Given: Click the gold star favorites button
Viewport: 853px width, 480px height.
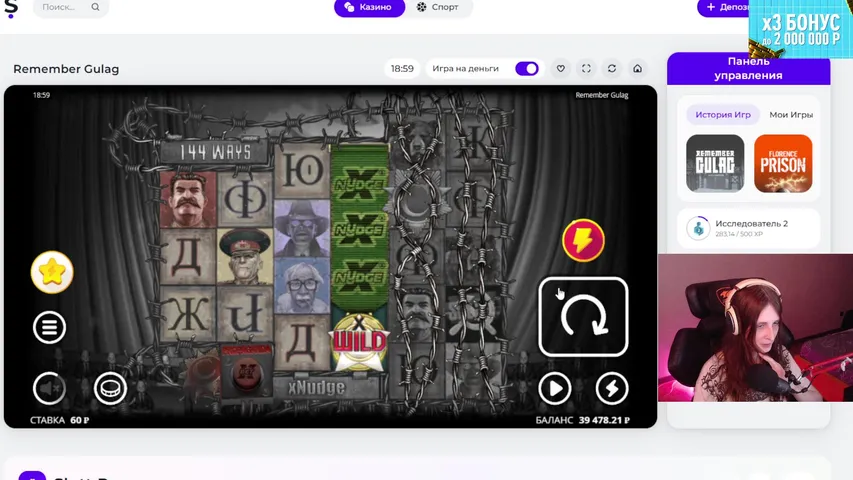Looking at the screenshot, I should pyautogui.click(x=52, y=272).
